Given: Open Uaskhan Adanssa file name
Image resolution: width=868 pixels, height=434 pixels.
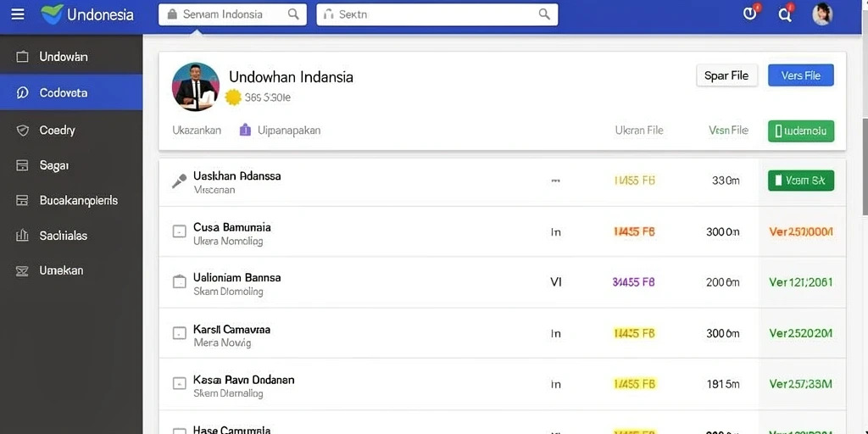Looking at the screenshot, I should click(237, 176).
